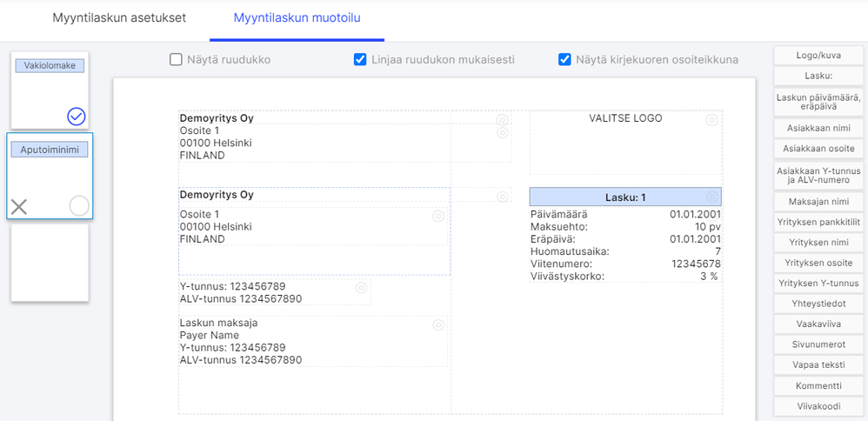This screenshot has width=868, height=421.
Task: Open gear settings on the Lasku: 1 header
Action: 712,197
